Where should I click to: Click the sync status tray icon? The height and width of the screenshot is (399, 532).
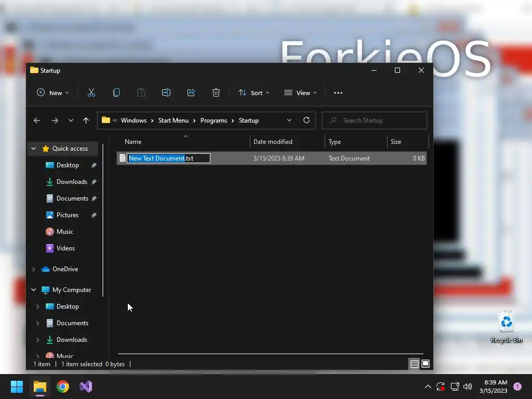(x=441, y=387)
